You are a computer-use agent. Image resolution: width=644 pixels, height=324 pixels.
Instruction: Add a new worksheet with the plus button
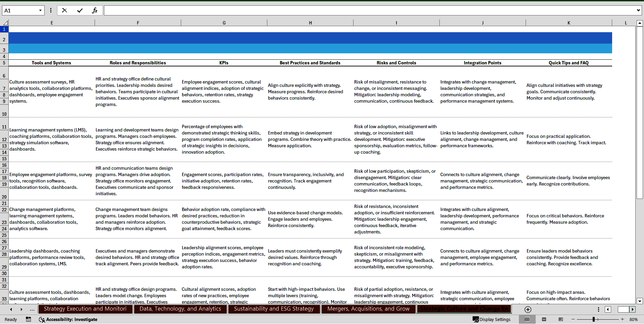point(528,309)
